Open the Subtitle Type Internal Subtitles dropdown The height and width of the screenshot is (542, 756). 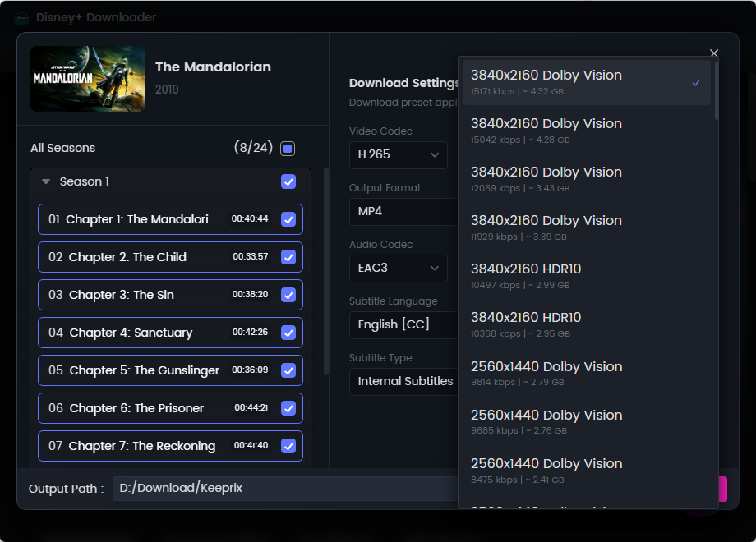pyautogui.click(x=403, y=382)
